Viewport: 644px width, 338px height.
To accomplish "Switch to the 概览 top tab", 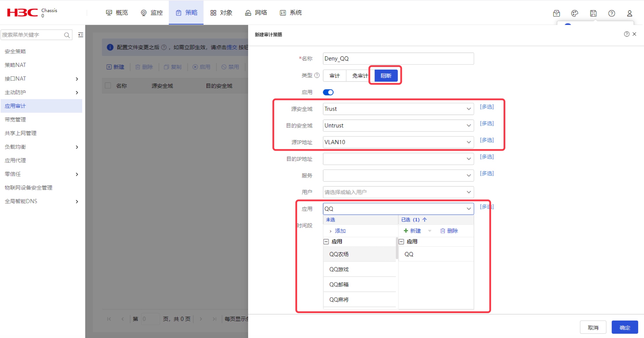I will pyautogui.click(x=117, y=12).
